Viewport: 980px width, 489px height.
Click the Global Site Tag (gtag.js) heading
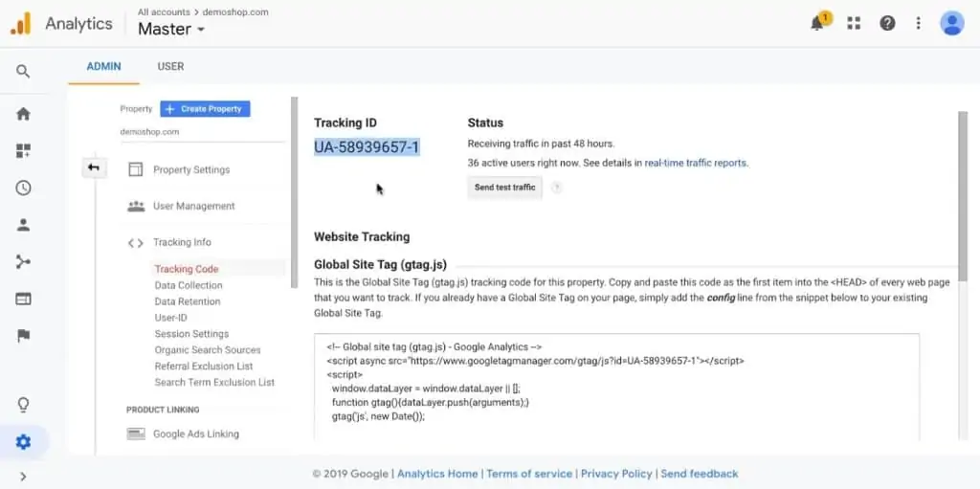[380, 264]
